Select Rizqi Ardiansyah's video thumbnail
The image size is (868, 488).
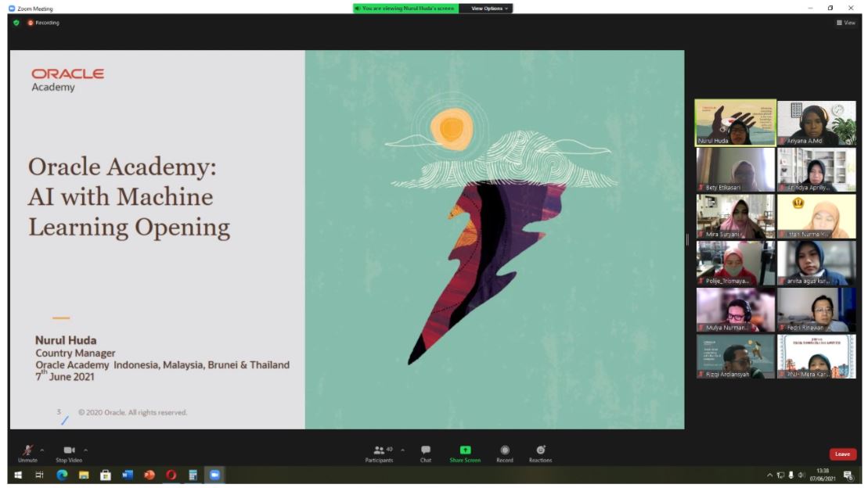[735, 357]
